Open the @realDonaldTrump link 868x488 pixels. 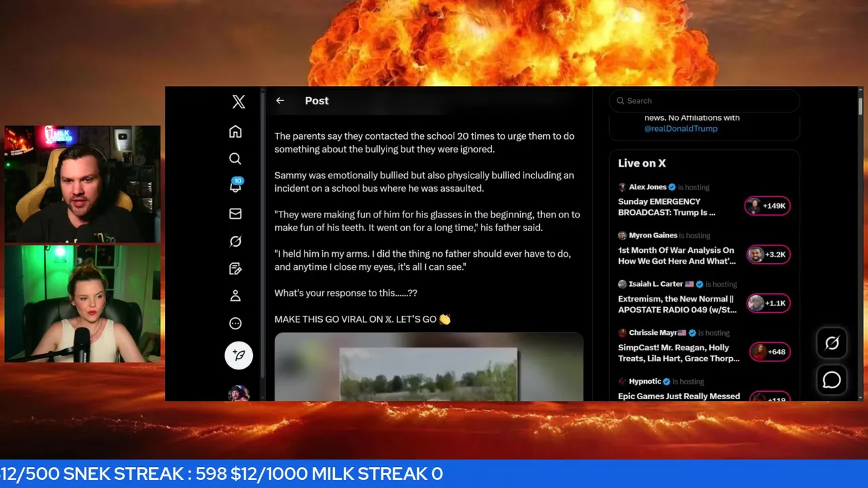pyautogui.click(x=681, y=128)
